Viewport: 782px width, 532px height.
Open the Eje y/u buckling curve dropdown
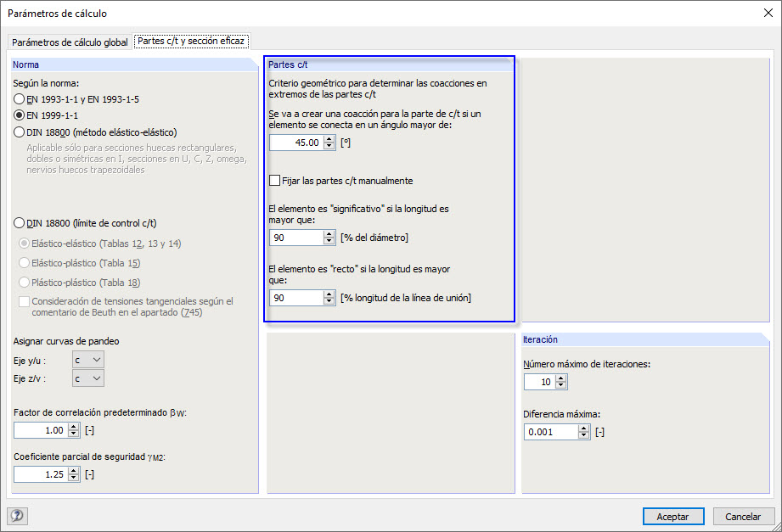point(88,360)
